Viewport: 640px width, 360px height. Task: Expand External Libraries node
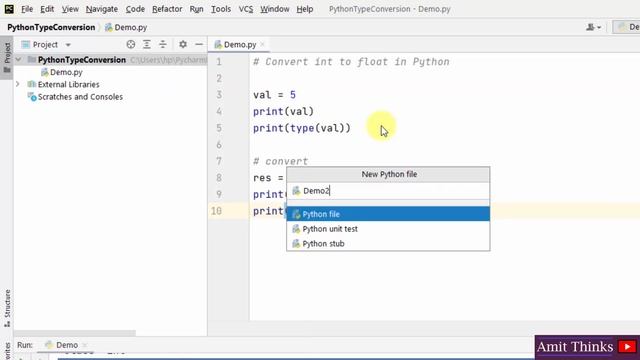click(18, 84)
